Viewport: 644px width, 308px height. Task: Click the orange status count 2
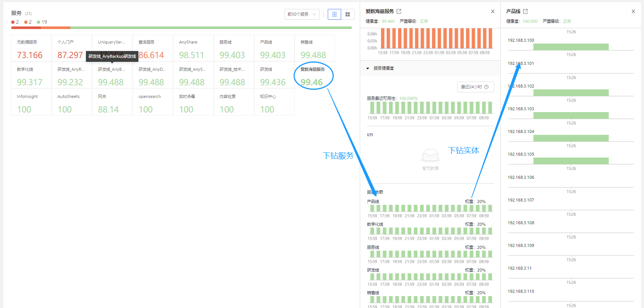(x=28, y=22)
